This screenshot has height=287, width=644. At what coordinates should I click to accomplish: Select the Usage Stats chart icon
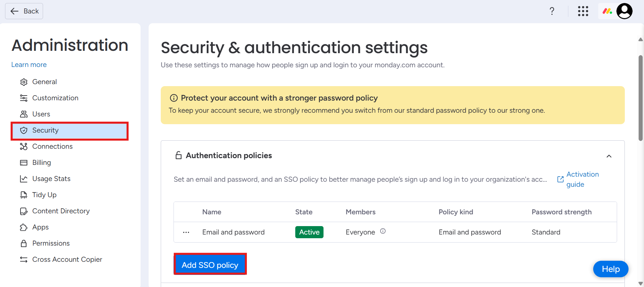click(24, 179)
